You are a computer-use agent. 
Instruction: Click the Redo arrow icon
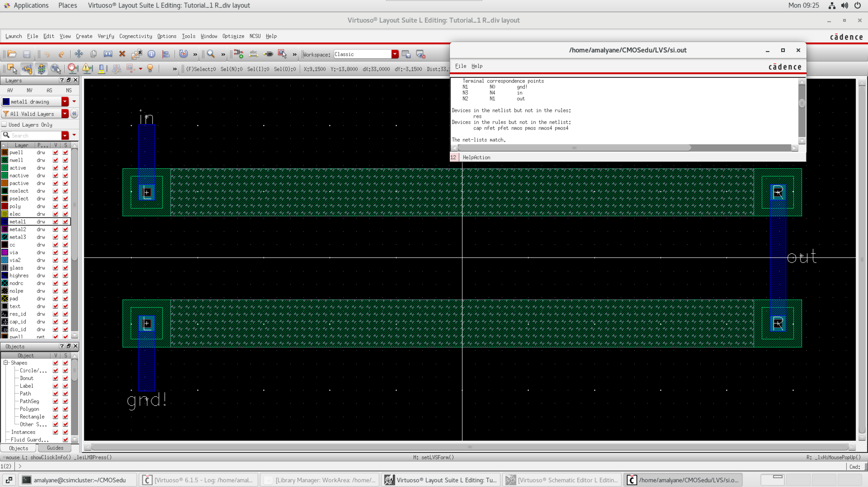coord(61,54)
